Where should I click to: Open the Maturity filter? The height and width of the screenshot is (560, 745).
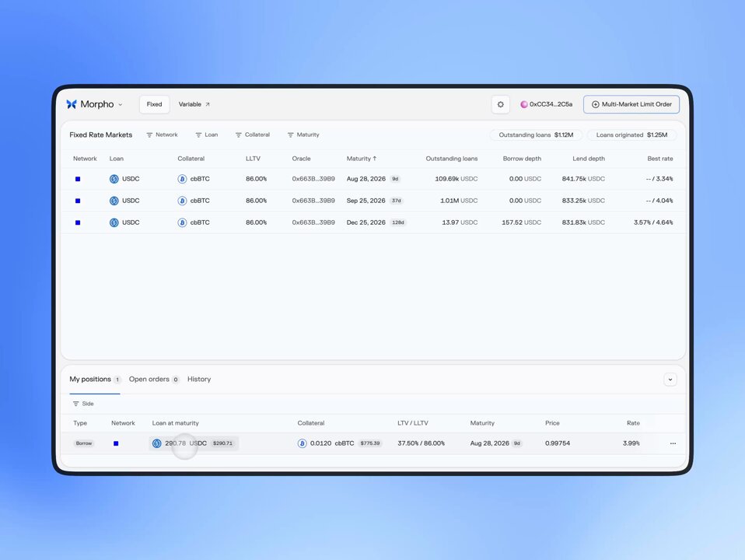303,135
